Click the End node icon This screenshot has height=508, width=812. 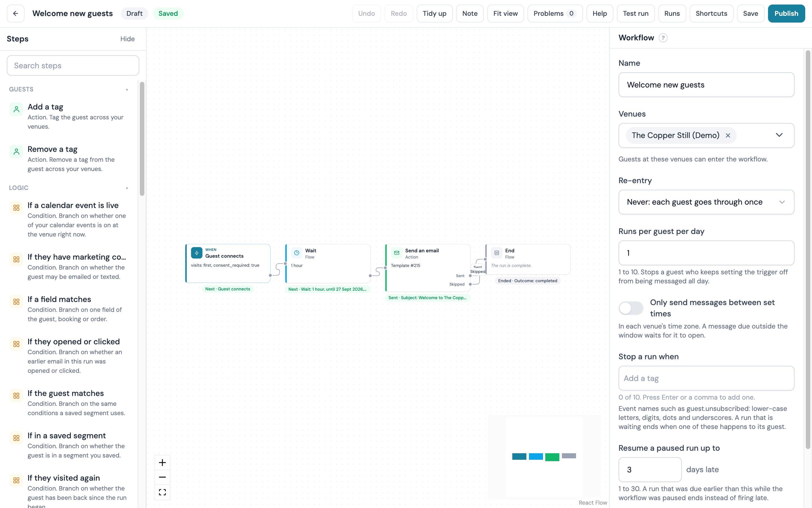pos(497,253)
